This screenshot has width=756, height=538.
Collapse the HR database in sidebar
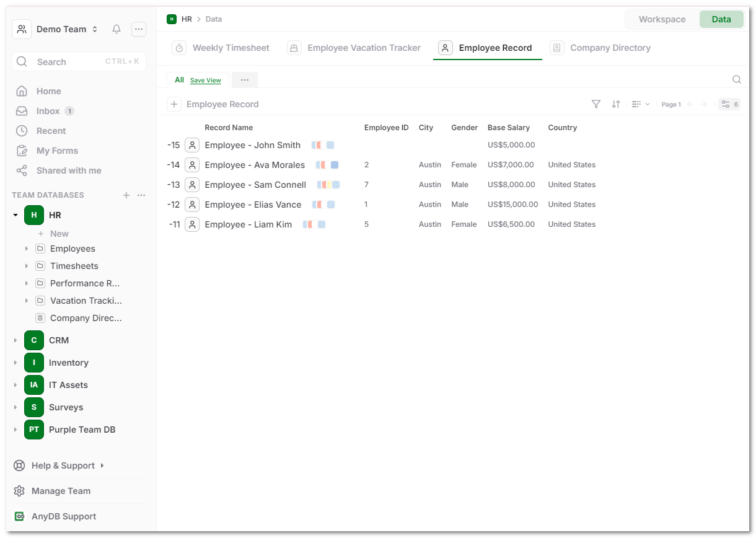coord(15,214)
